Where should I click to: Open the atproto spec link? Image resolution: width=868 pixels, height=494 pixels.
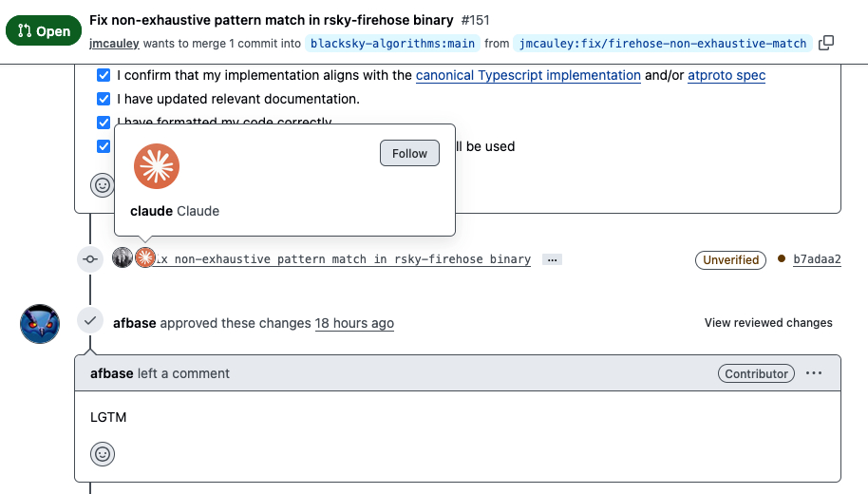tap(726, 75)
